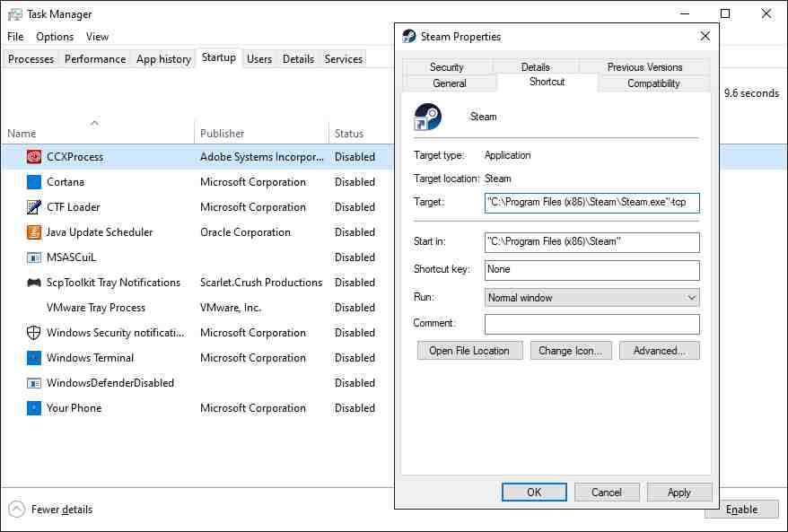
Task: Switch to the Processes tab
Action: (31, 59)
